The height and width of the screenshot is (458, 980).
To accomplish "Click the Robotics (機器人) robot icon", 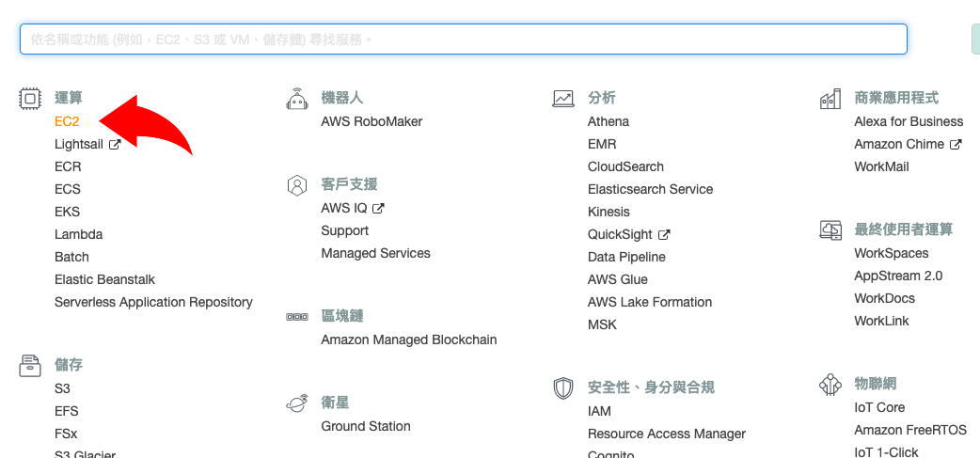I will (x=297, y=98).
